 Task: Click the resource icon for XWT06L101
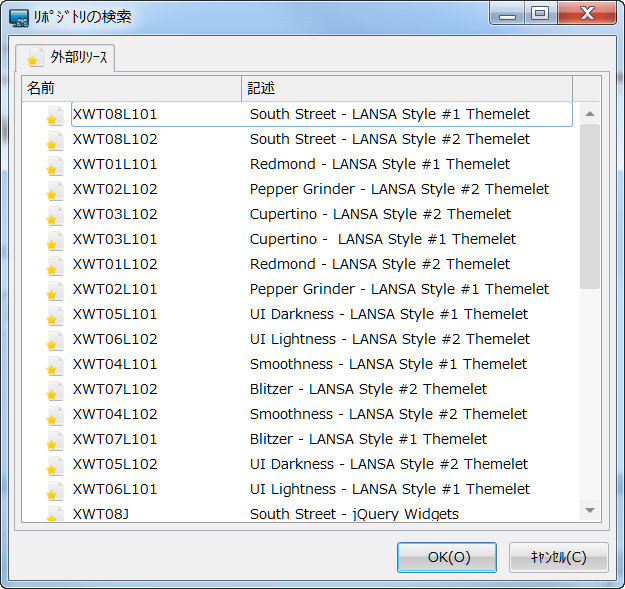[x=55, y=491]
